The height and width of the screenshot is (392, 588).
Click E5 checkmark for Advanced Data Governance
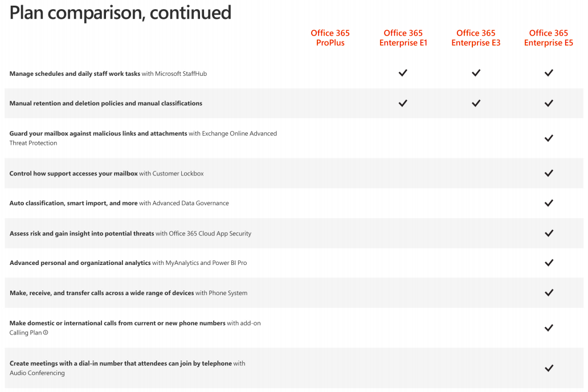(x=549, y=203)
